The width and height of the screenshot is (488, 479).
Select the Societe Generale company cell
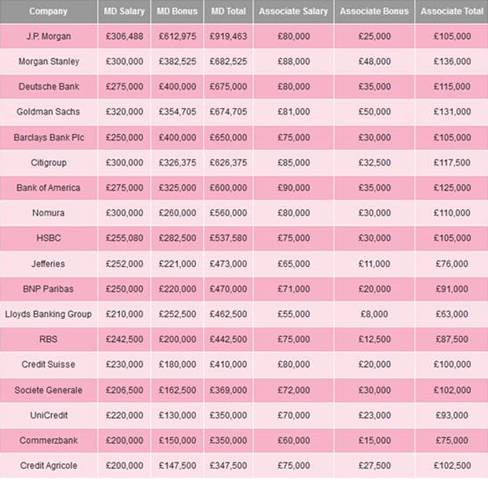click(x=48, y=390)
